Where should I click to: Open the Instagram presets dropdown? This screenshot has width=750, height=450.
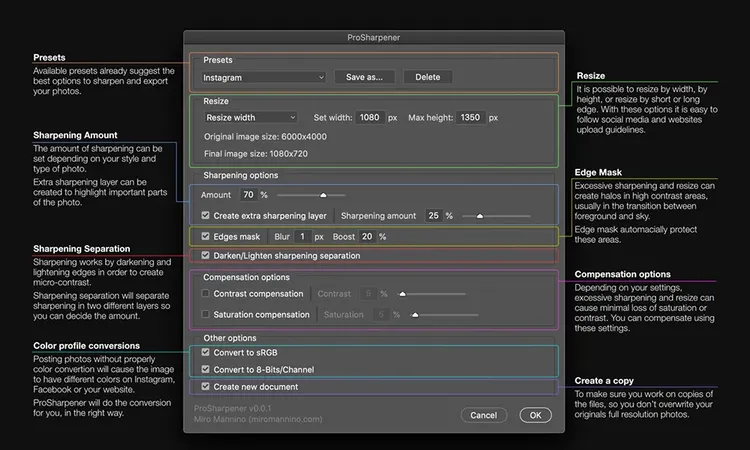pyautogui.click(x=263, y=77)
